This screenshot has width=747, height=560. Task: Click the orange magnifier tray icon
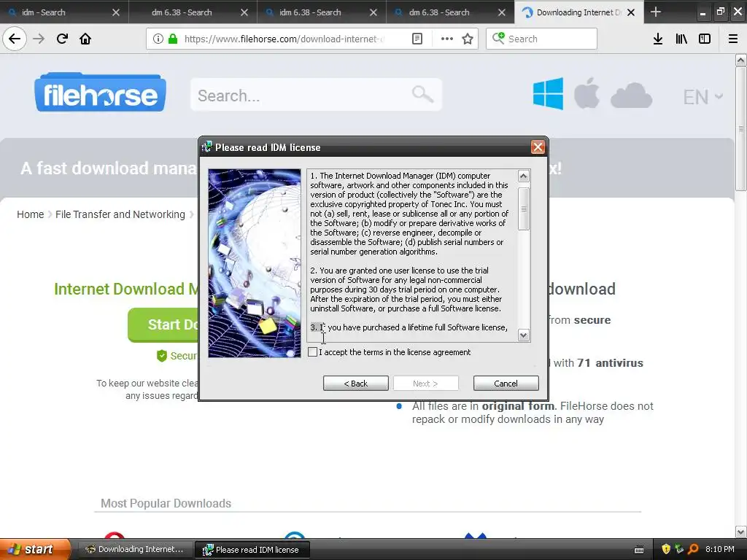coord(693,549)
